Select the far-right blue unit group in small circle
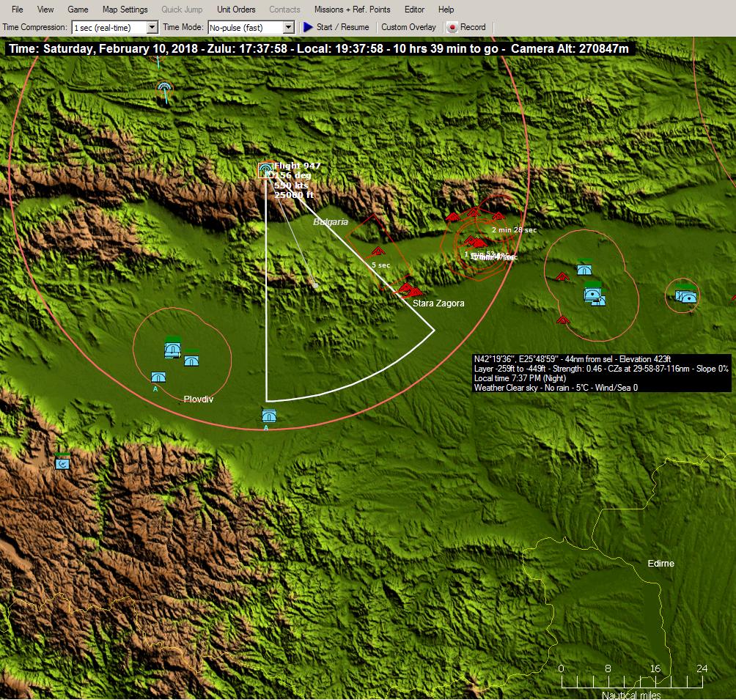The height and width of the screenshot is (700, 736). (686, 295)
